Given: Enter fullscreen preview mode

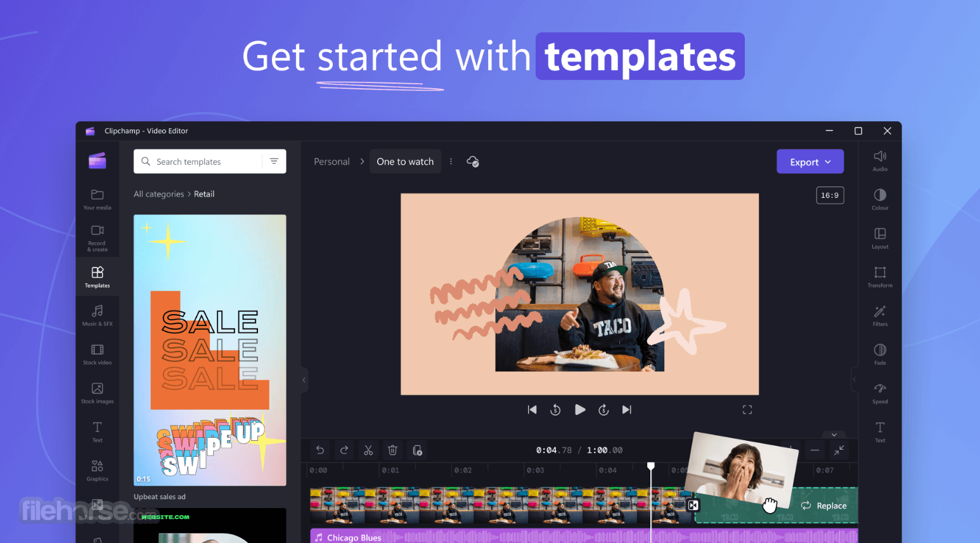Looking at the screenshot, I should (747, 410).
